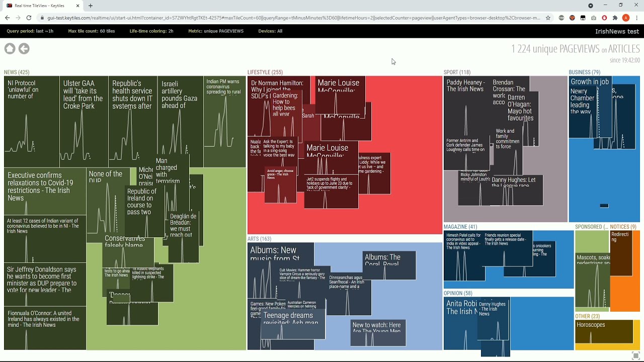Click the camera extension icon

(594, 18)
